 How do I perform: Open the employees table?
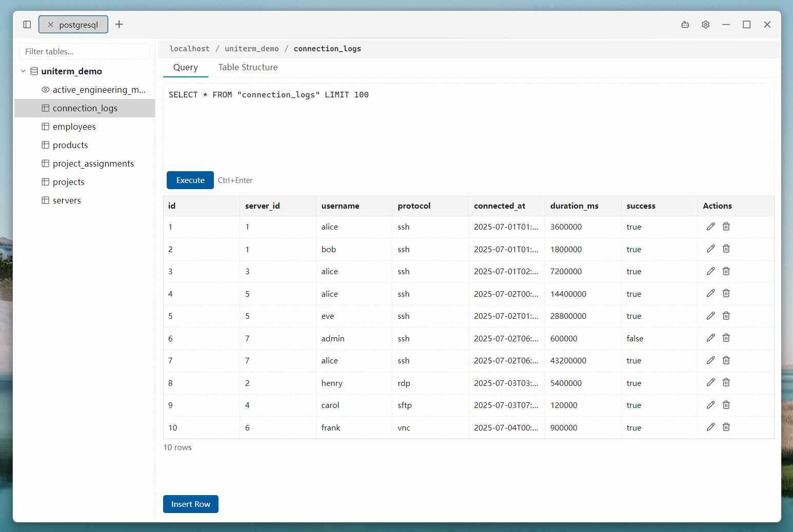pyautogui.click(x=85, y=127)
